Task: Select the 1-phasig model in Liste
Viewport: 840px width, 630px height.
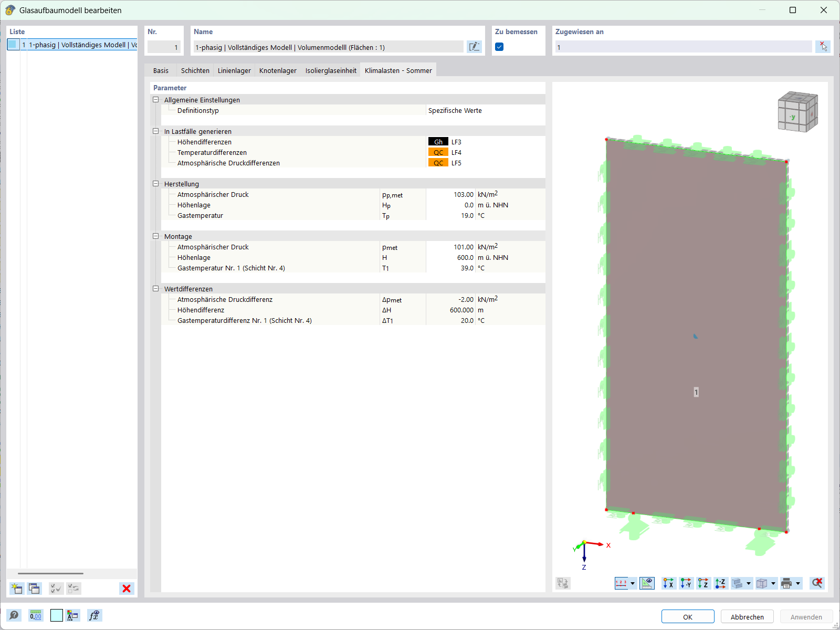Action: tap(72, 45)
